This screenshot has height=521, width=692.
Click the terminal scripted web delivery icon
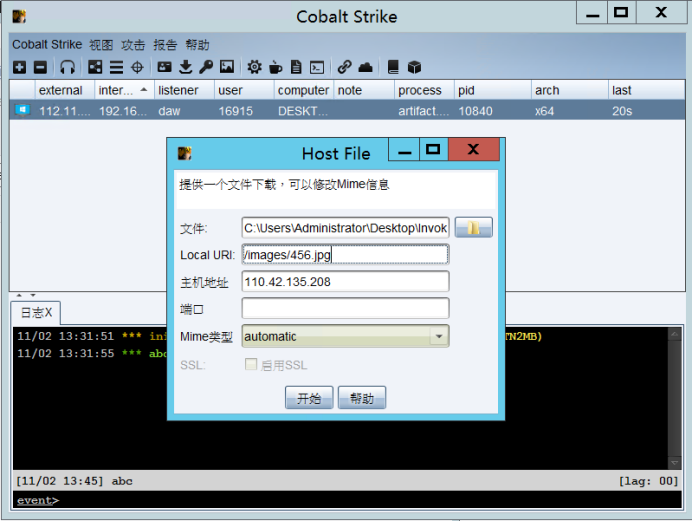(x=317, y=67)
